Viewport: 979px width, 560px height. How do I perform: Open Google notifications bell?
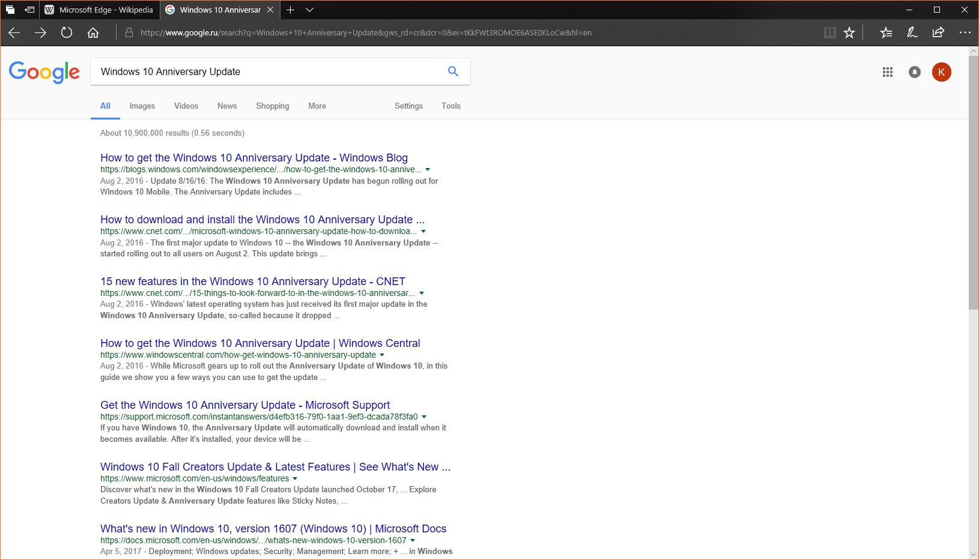[915, 72]
